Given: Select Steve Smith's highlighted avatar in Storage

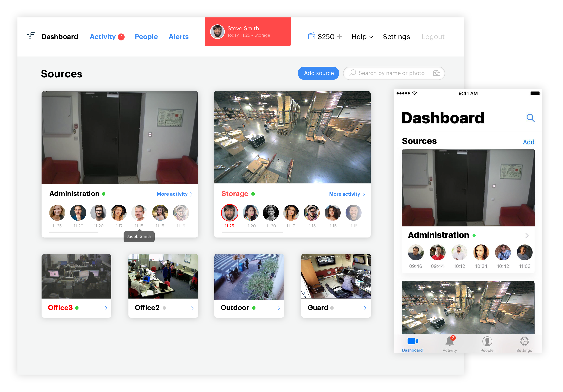Looking at the screenshot, I should coord(229,213).
